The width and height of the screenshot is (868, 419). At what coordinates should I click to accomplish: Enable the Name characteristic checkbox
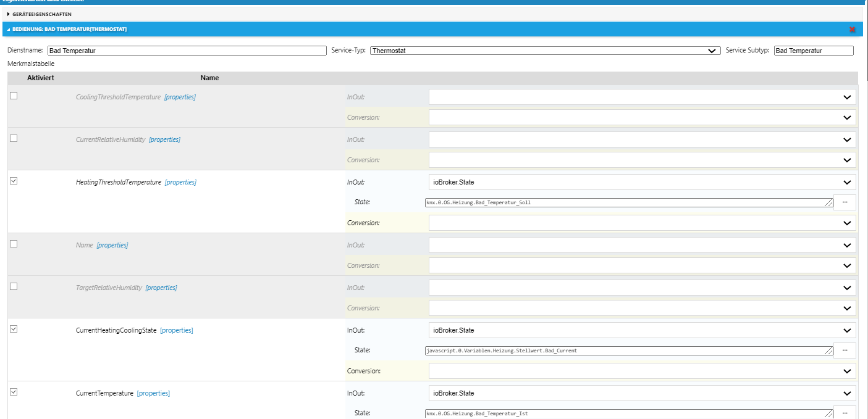[x=14, y=244]
